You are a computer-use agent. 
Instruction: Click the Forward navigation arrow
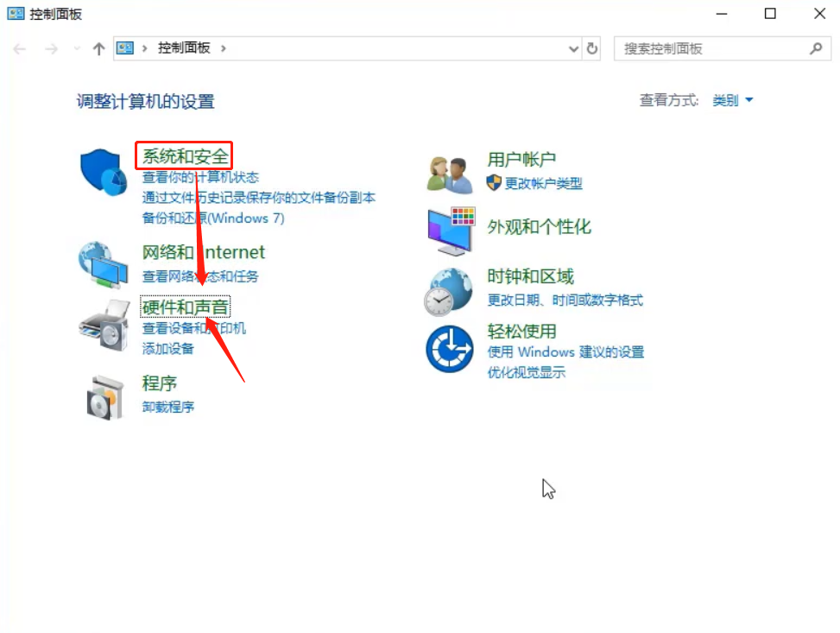52,49
